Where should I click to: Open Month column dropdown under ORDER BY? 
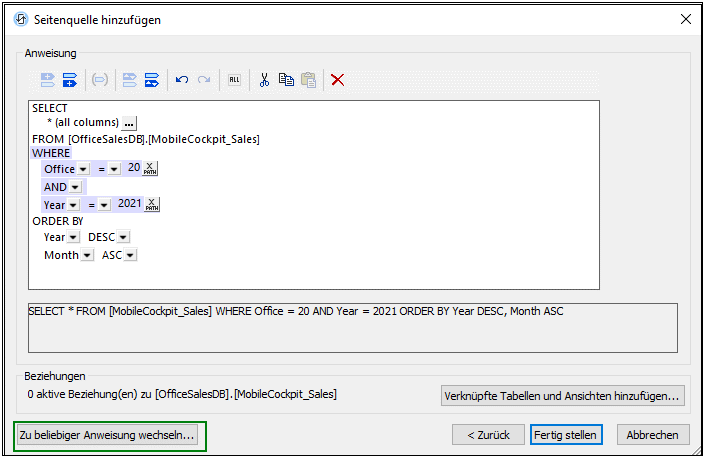pyautogui.click(x=87, y=255)
